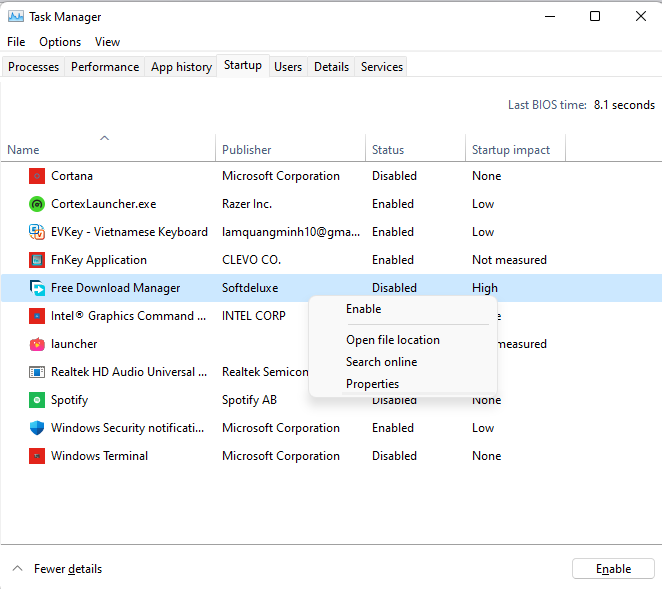Click the Windows Terminal icon
This screenshot has width=662, height=589.
click(37, 456)
